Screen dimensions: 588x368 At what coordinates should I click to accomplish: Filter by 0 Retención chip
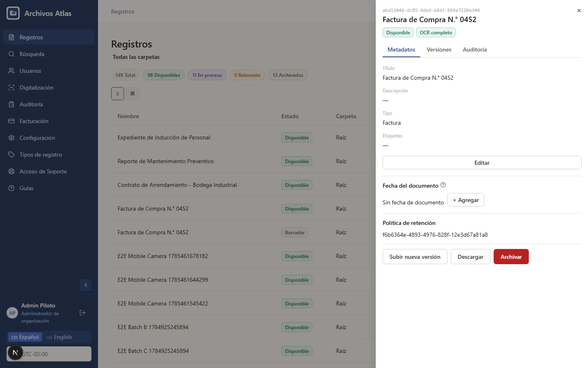pyautogui.click(x=247, y=75)
